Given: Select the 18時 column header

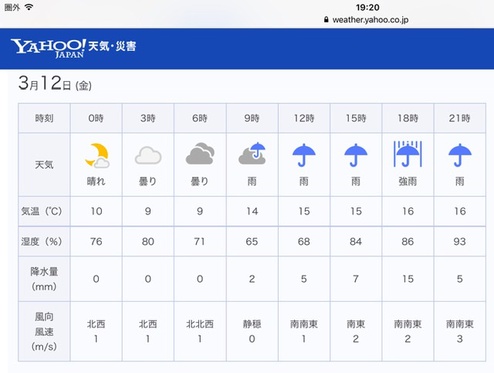Looking at the screenshot, I should [408, 118].
